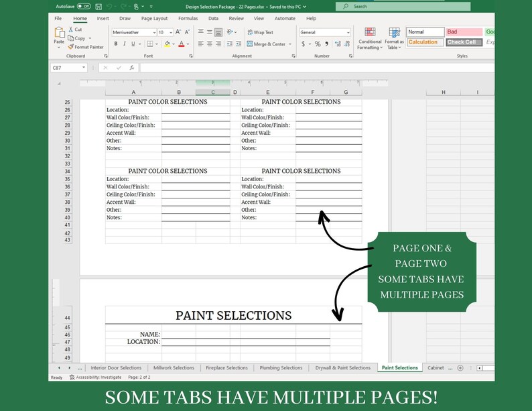
Task: Expand the Name Box dropdown arrow
Action: pos(84,68)
